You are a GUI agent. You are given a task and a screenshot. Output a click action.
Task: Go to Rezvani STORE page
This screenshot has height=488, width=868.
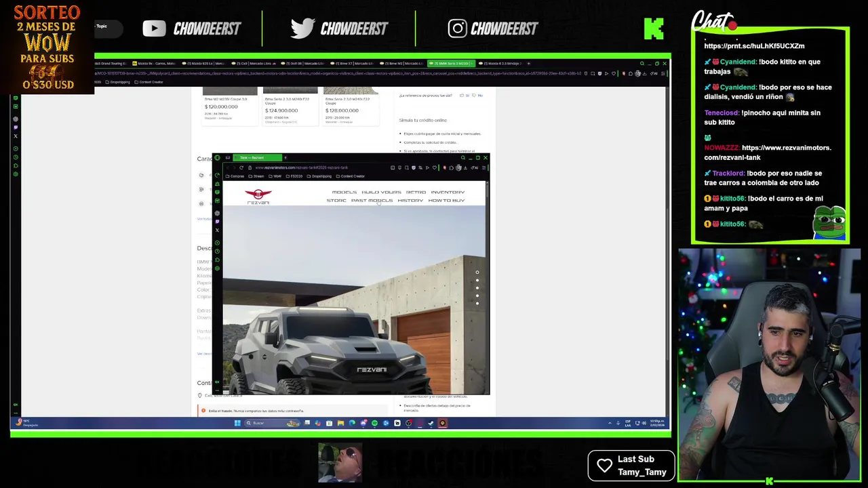pos(336,201)
